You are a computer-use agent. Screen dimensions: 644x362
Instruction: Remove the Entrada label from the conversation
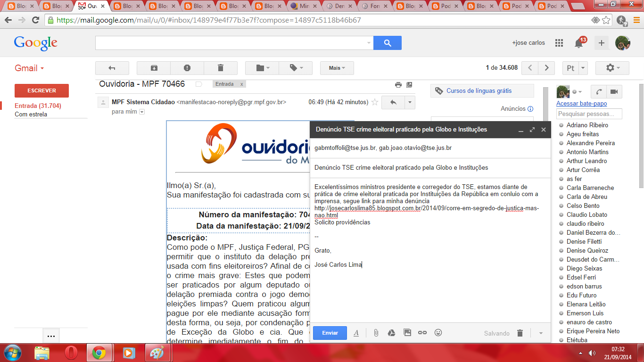pos(241,84)
